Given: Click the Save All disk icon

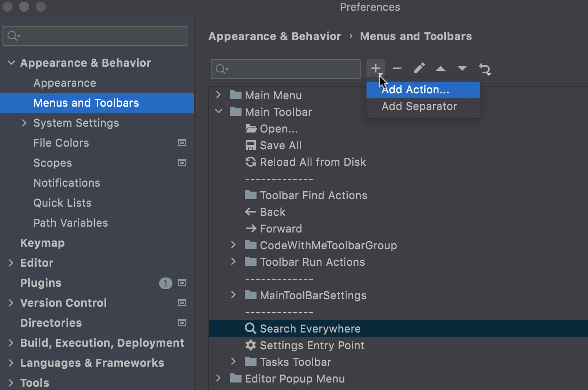Looking at the screenshot, I should 251,145.
